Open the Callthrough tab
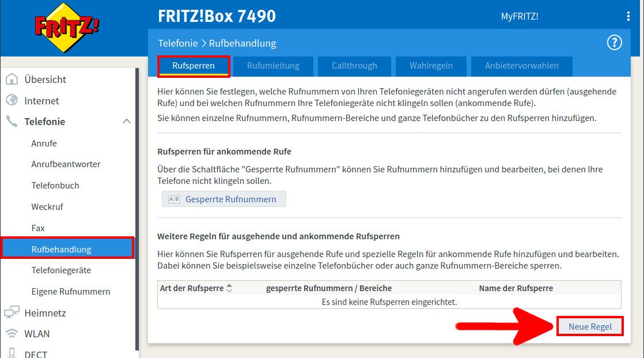Screen dimensions: 644x358 point(354,66)
